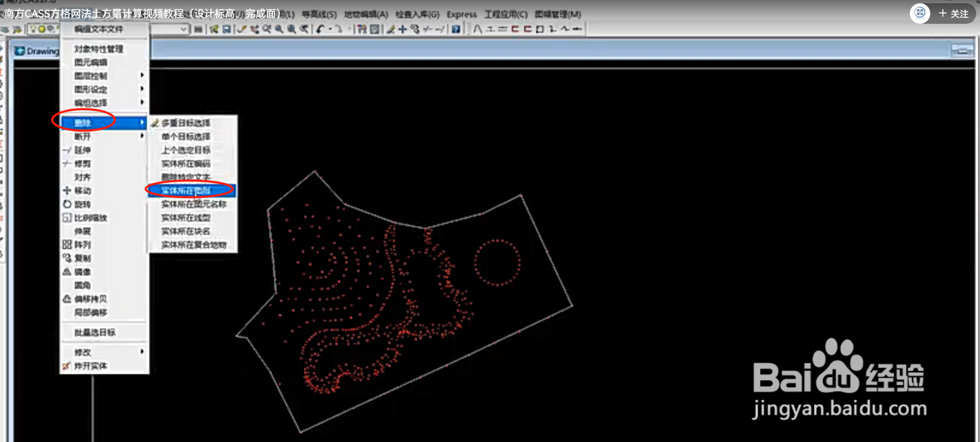This screenshot has width=980, height=442.
Task: Click the redo arrow toolbar icon
Action: pos(338,29)
